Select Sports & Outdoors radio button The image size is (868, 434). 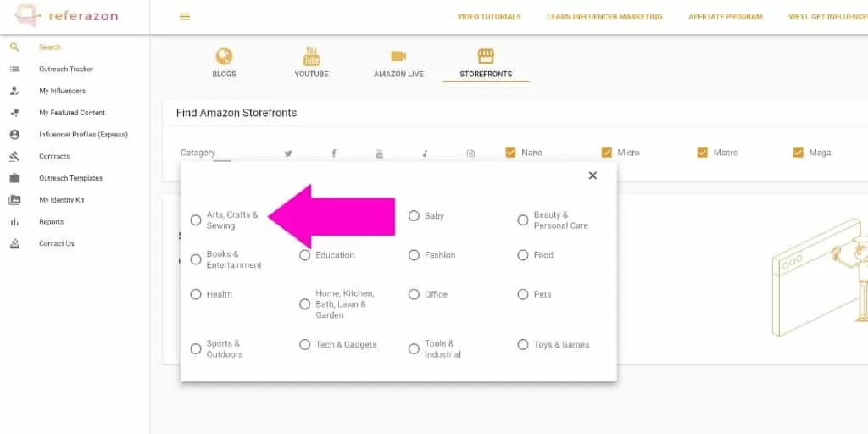[196, 348]
